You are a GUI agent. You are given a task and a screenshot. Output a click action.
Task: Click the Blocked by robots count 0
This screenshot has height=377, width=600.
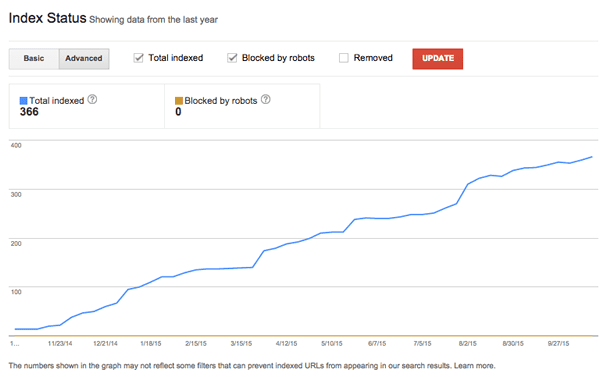(178, 112)
